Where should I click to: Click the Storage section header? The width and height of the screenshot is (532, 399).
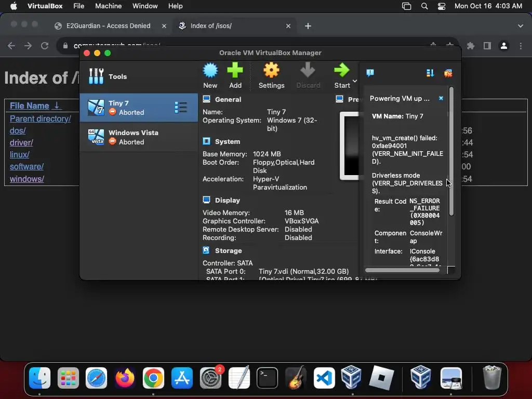coord(229,251)
